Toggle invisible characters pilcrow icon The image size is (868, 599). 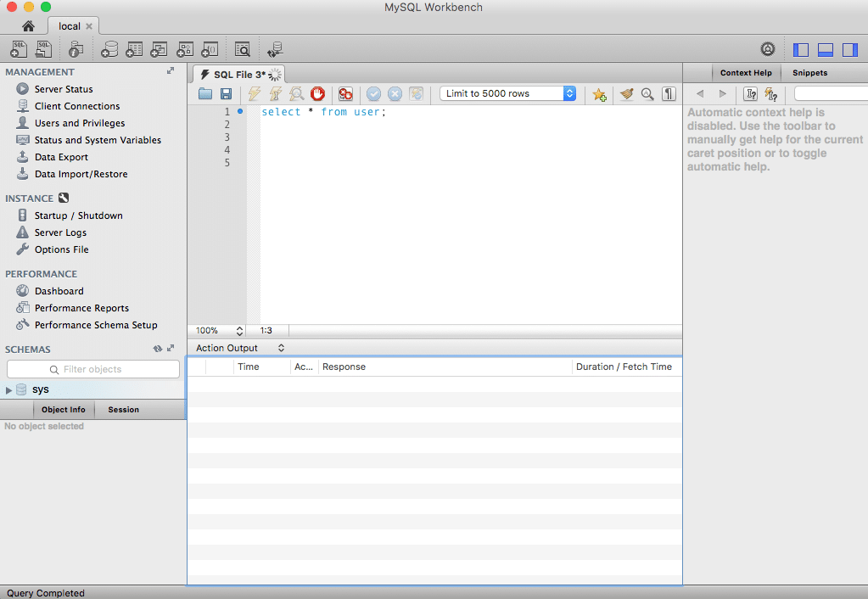669,93
